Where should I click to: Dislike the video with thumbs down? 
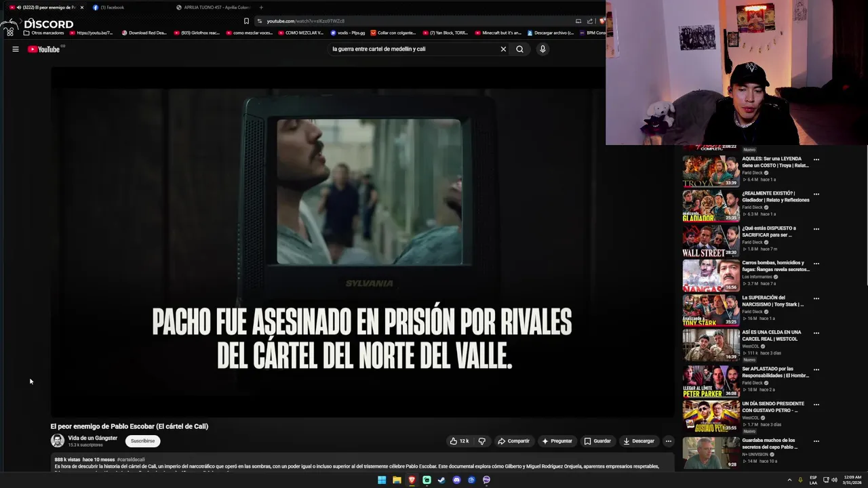pos(481,441)
